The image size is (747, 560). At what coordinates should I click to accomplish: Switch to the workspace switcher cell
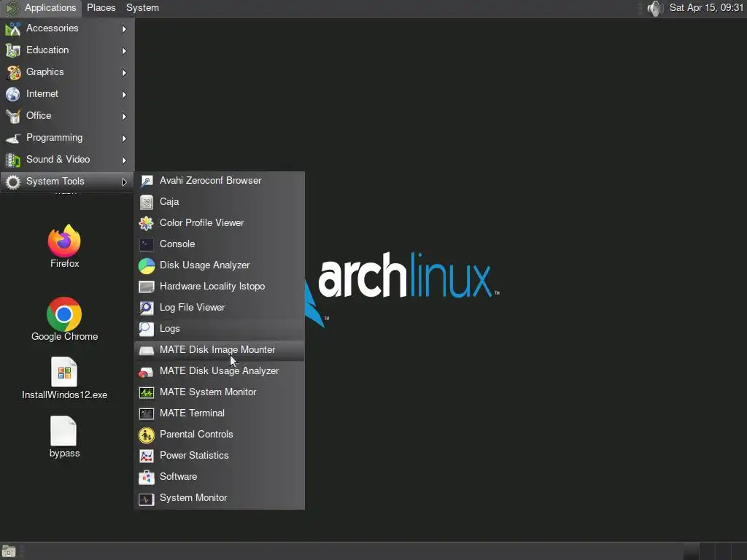[x=692, y=551]
